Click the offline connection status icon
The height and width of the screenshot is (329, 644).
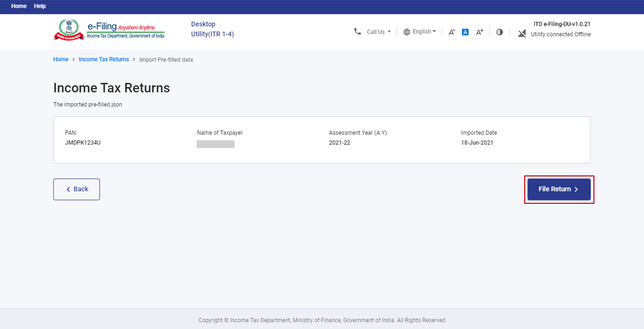(x=522, y=33)
